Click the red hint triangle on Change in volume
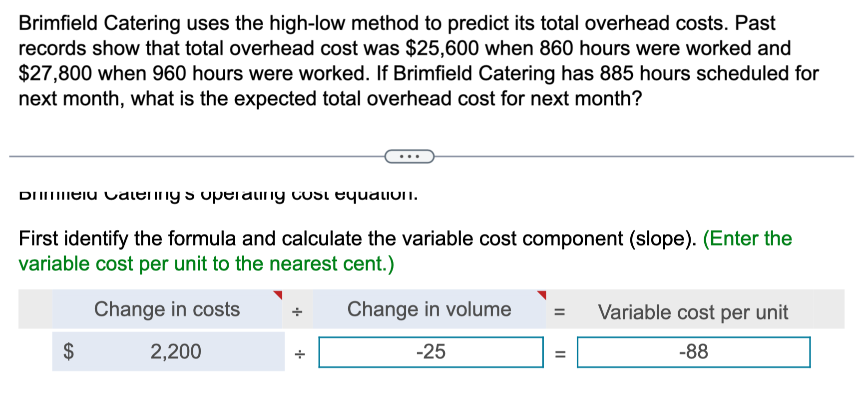Image resolution: width=868 pixels, height=395 pixels. (542, 295)
